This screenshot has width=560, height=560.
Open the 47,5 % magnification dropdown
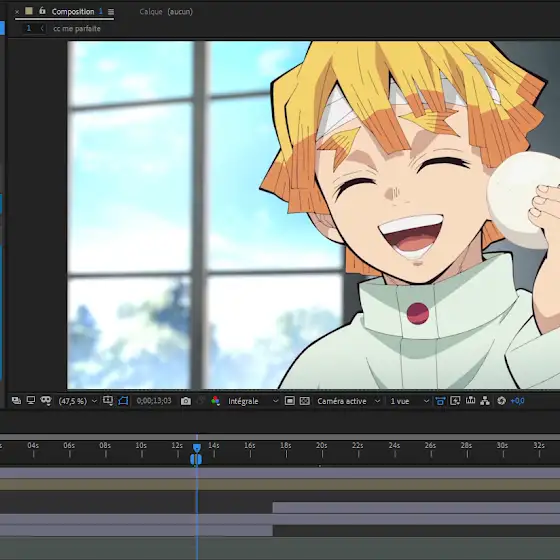coord(78,401)
